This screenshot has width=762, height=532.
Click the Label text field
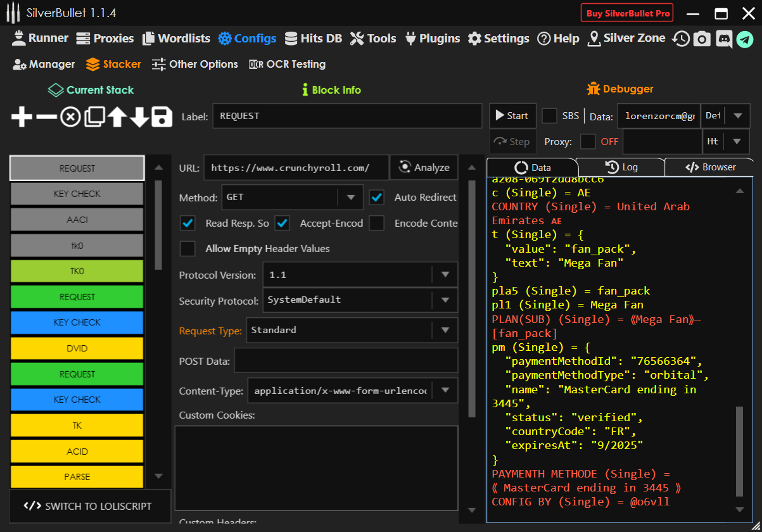click(x=347, y=116)
